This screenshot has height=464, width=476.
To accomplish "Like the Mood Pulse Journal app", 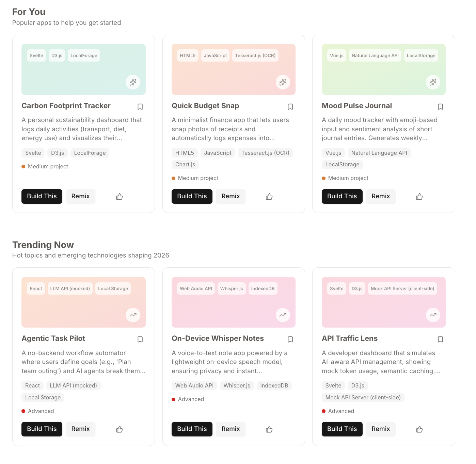I will pyautogui.click(x=419, y=196).
